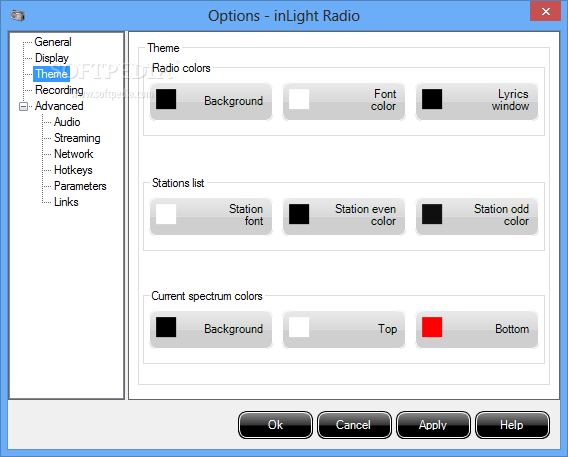Click the Radio colors Background button

(211, 101)
